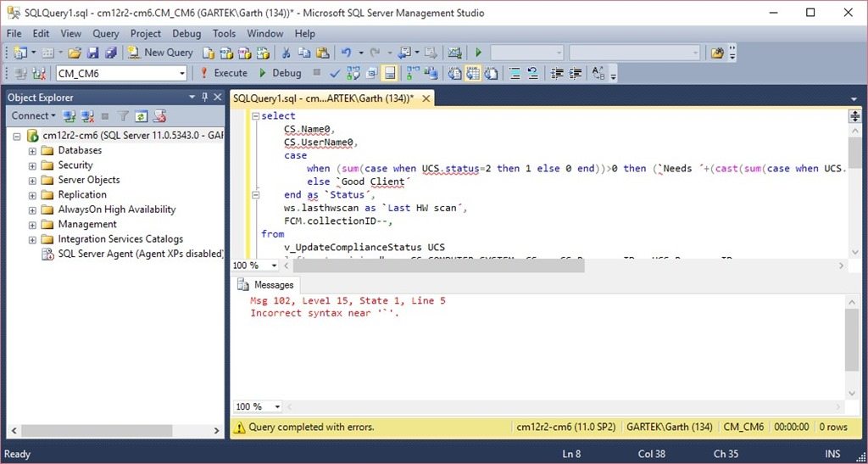Click the Parse checkmark icon
Image resolution: width=868 pixels, height=464 pixels.
(334, 73)
